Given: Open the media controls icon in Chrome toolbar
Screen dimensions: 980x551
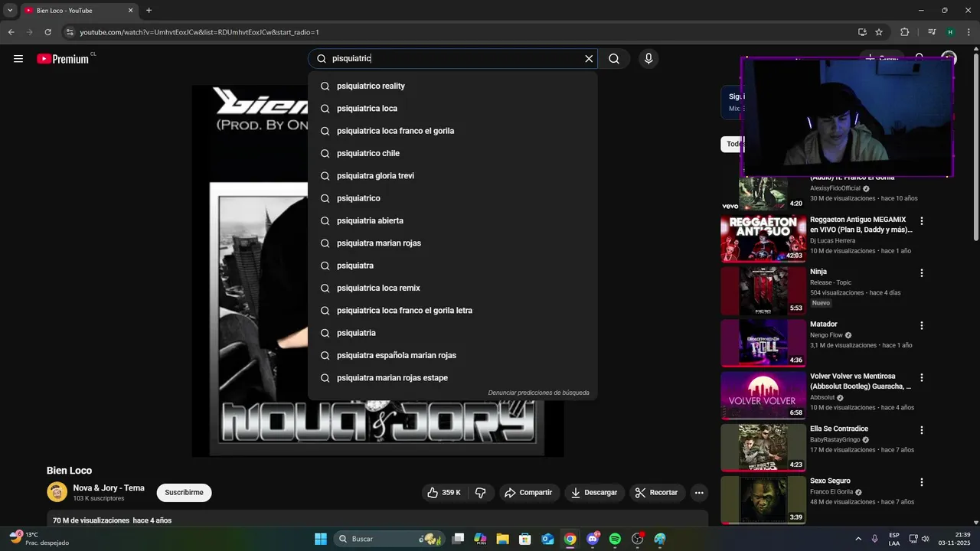Looking at the screenshot, I should pos(932,32).
